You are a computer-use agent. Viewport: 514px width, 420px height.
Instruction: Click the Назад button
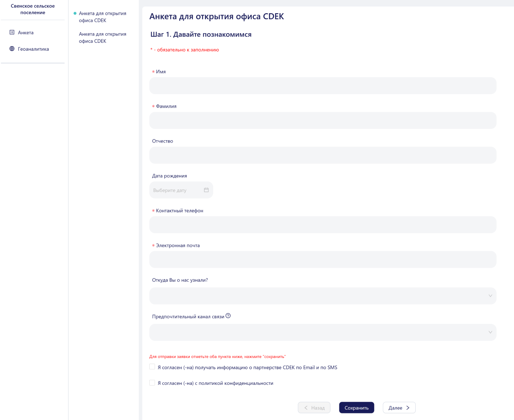pyautogui.click(x=314, y=408)
